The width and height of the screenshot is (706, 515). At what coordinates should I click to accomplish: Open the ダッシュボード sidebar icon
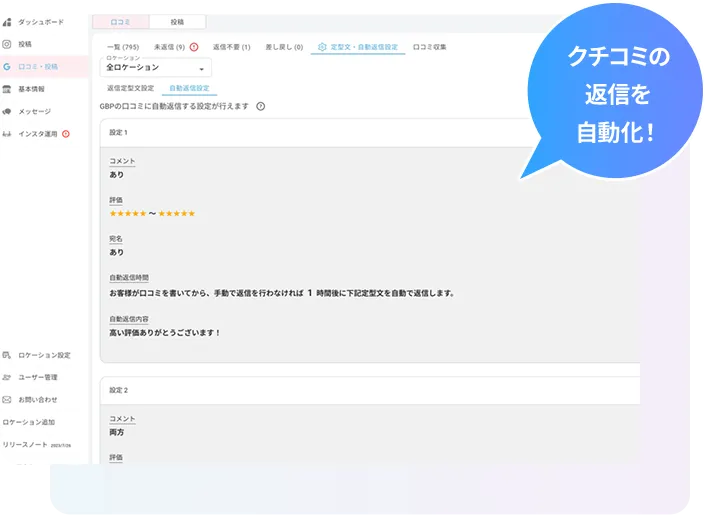(x=7, y=22)
